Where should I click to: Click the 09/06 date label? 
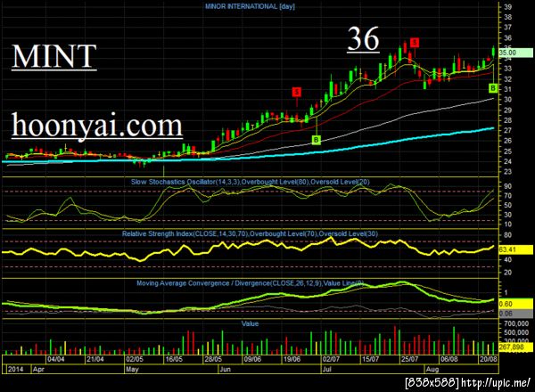tap(253, 359)
